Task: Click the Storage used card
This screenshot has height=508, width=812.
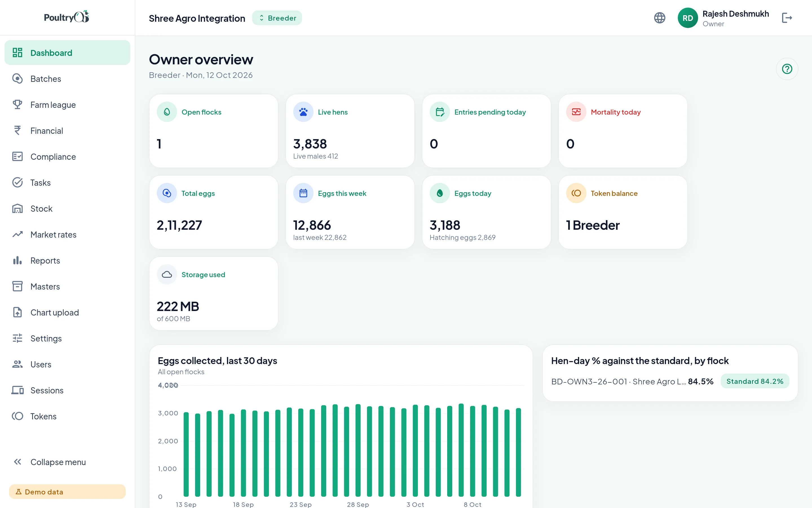Action: pyautogui.click(x=213, y=294)
